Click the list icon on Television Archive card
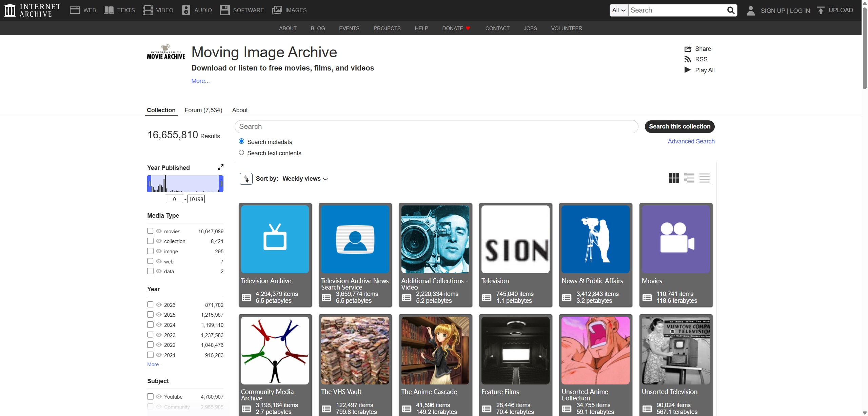This screenshot has height=416, width=868. [x=246, y=298]
